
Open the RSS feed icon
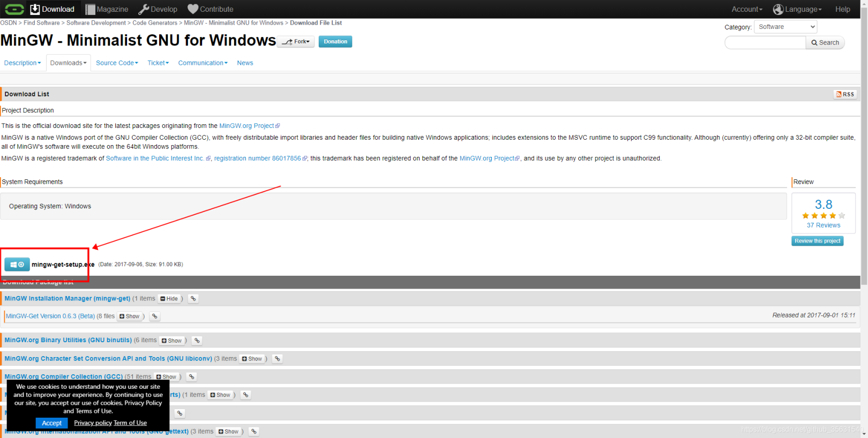[x=845, y=94]
